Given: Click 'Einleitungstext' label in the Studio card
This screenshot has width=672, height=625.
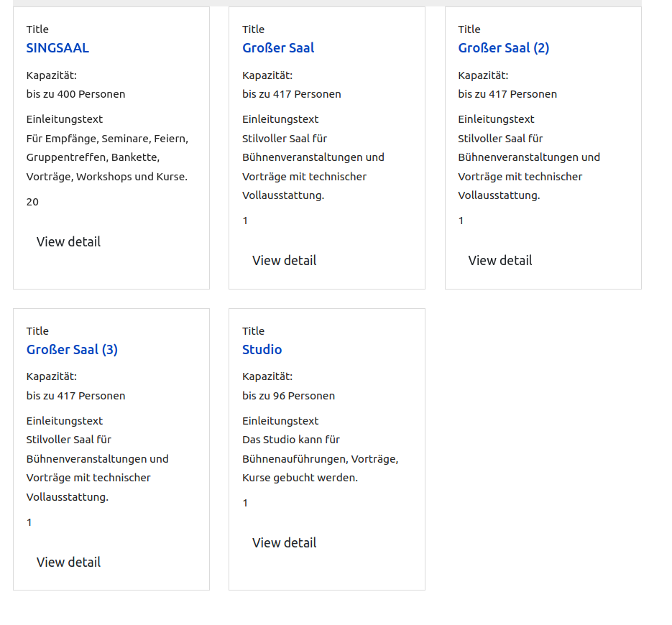Looking at the screenshot, I should tap(280, 421).
